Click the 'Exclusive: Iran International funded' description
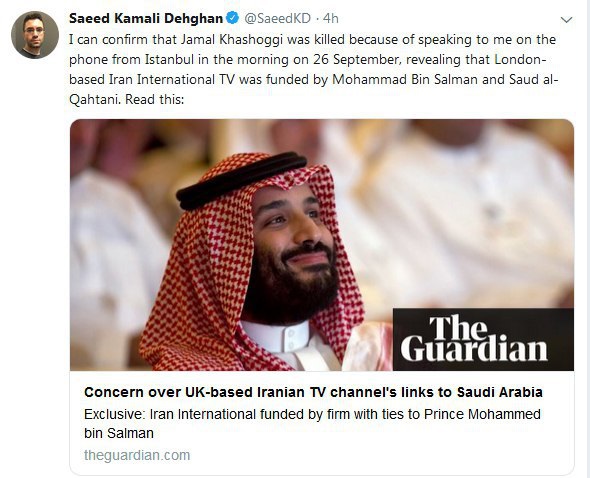This screenshot has height=478, width=590. click(312, 423)
